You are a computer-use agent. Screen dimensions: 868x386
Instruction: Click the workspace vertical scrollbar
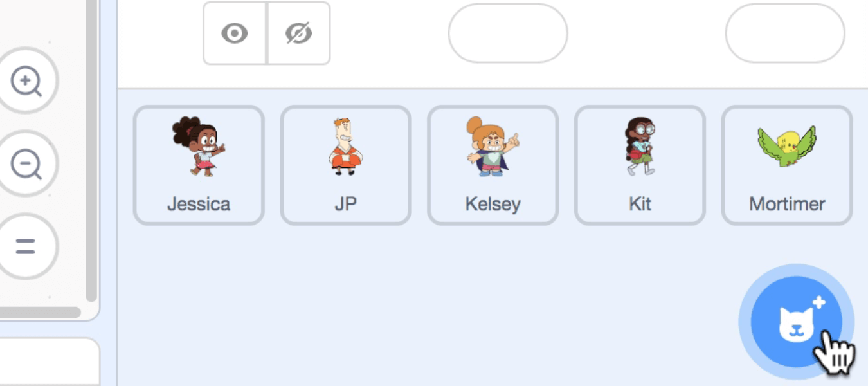coord(91,161)
